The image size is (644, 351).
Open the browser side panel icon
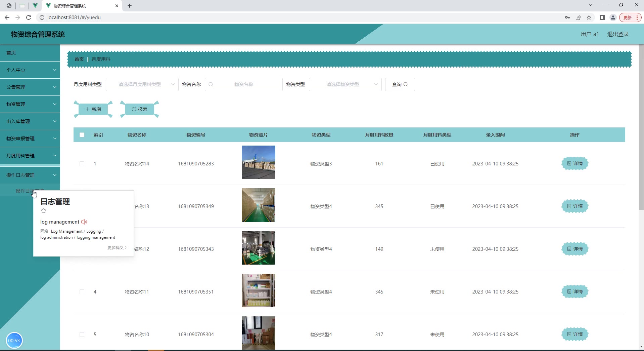(x=602, y=17)
